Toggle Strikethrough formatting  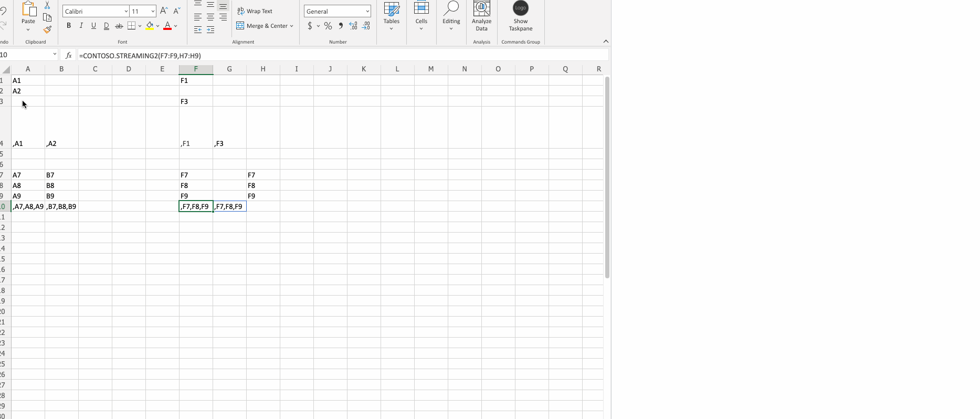(x=119, y=26)
